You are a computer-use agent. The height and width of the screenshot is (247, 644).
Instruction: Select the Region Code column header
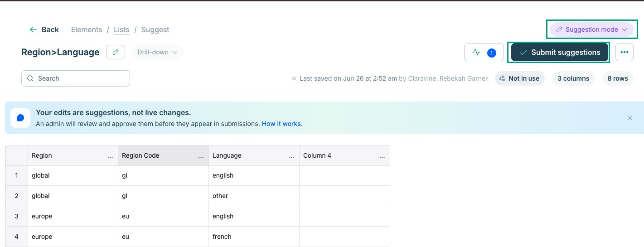click(x=164, y=155)
